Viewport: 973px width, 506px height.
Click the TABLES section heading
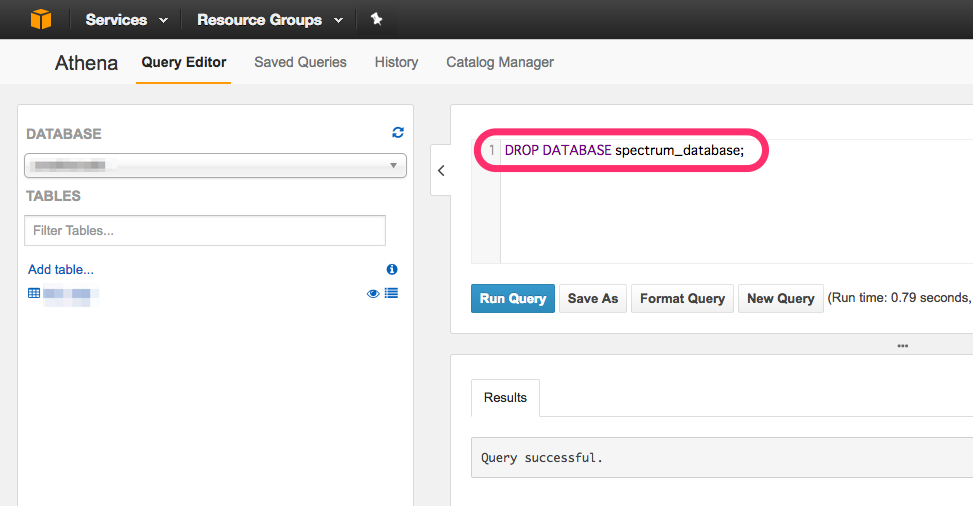pyautogui.click(x=53, y=196)
